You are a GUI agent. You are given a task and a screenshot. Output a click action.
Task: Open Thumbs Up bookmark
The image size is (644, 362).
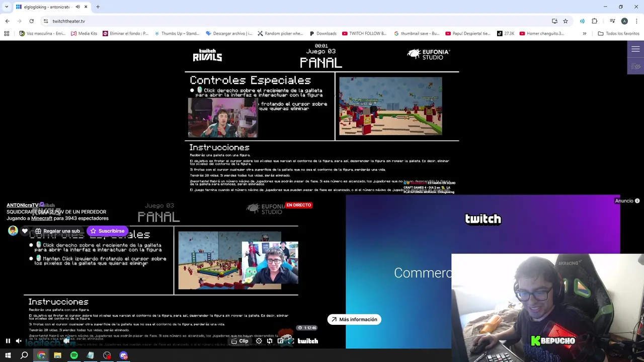(x=177, y=34)
